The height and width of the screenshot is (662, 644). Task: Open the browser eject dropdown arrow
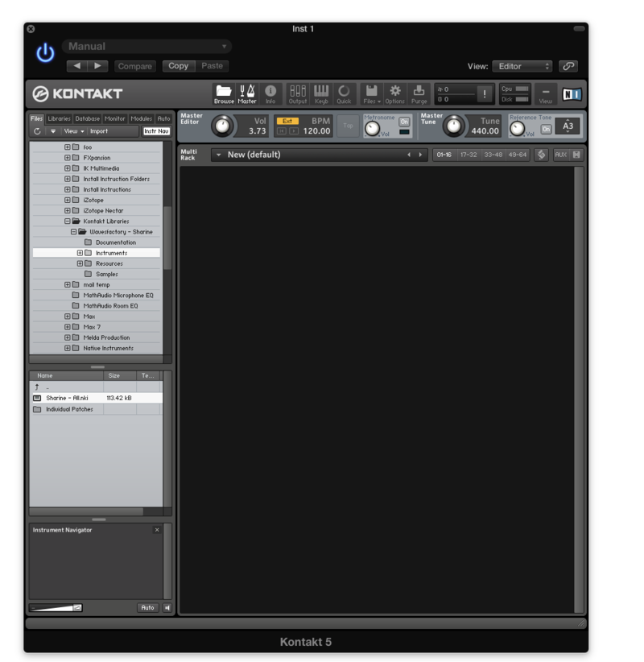pyautogui.click(x=53, y=131)
